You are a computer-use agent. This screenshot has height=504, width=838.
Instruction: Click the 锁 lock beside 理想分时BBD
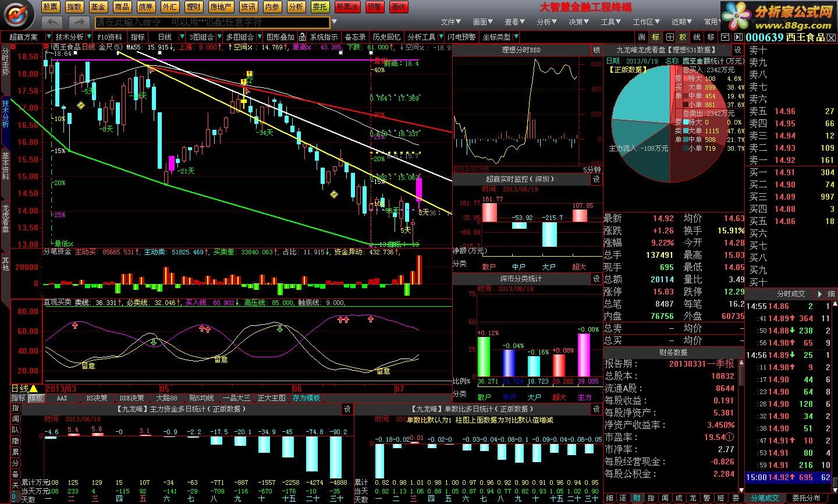(596, 50)
